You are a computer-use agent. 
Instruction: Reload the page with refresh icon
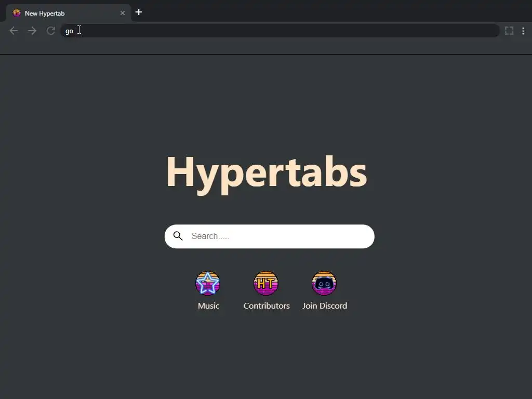51,31
